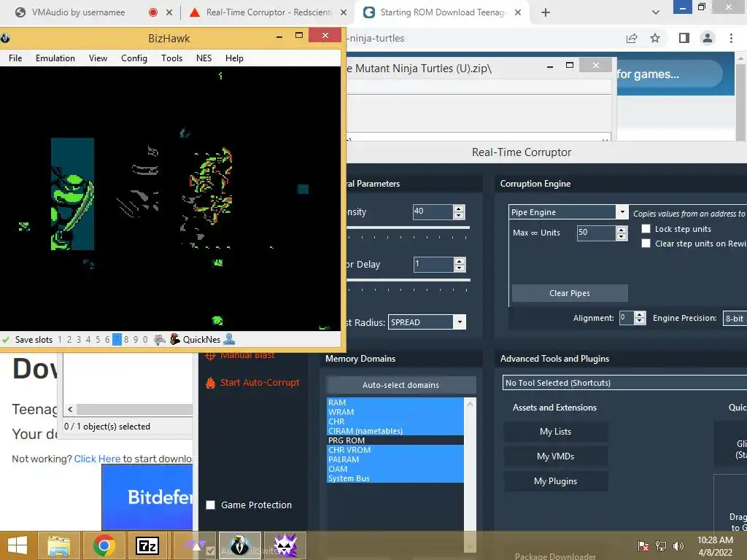This screenshot has width=747, height=560.
Task: Open BizHawk eagle icon on taskbar
Action: click(239, 545)
